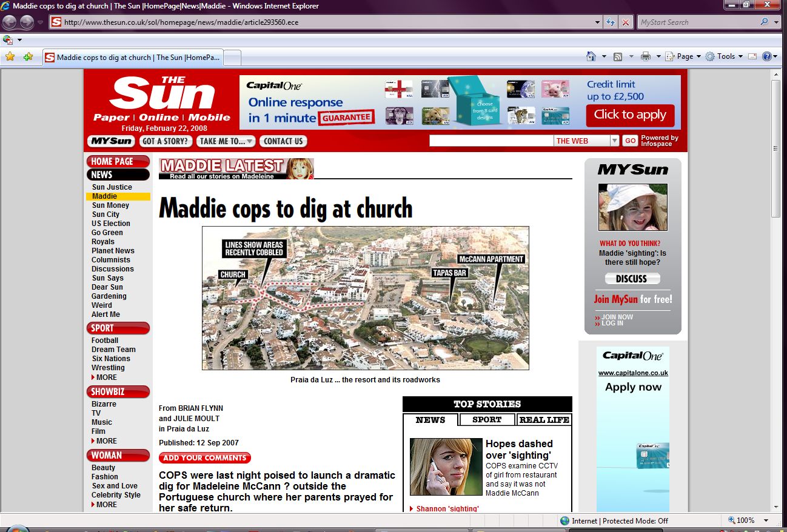The image size is (787, 532).
Task: Click the Sun website search input field
Action: tap(491, 141)
